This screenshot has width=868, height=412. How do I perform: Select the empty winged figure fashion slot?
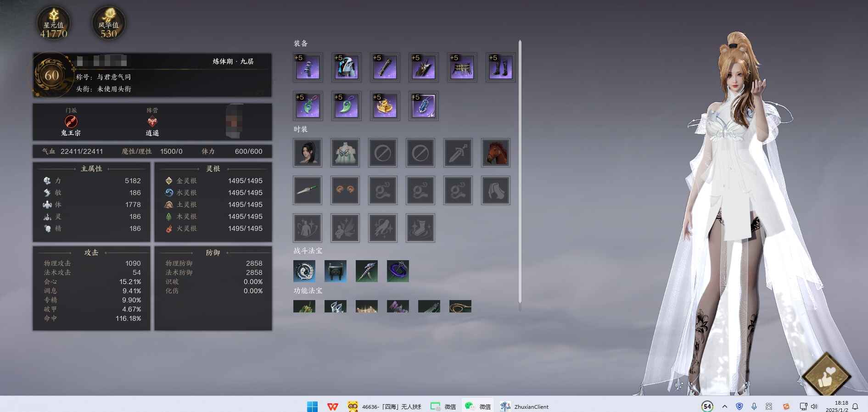345,228
